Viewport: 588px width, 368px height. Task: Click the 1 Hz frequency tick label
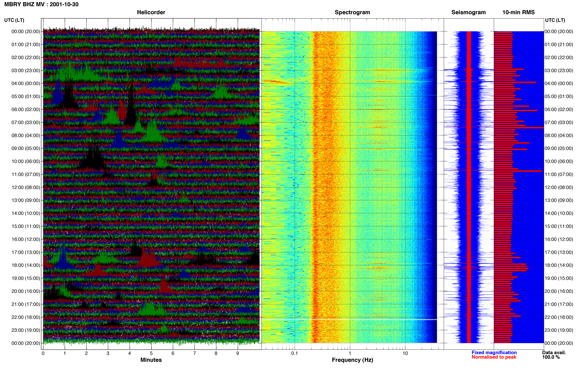pyautogui.click(x=350, y=353)
